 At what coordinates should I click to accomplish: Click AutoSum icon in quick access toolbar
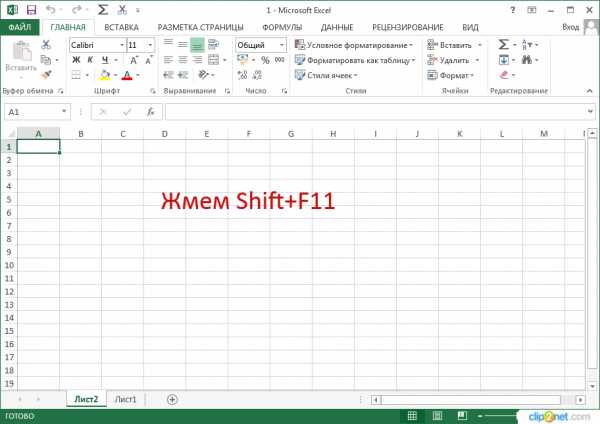coord(103,10)
